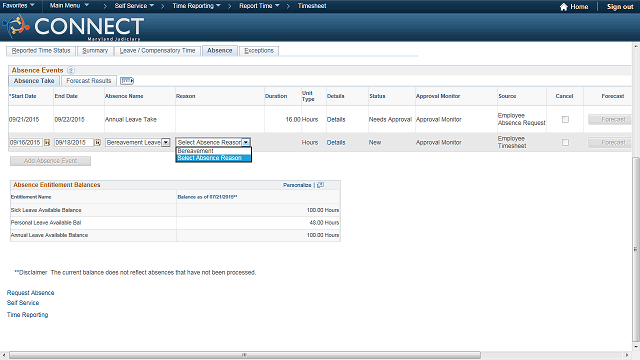640x360 pixels.
Task: Open Details for Bereavement Leave row
Action: [336, 142]
